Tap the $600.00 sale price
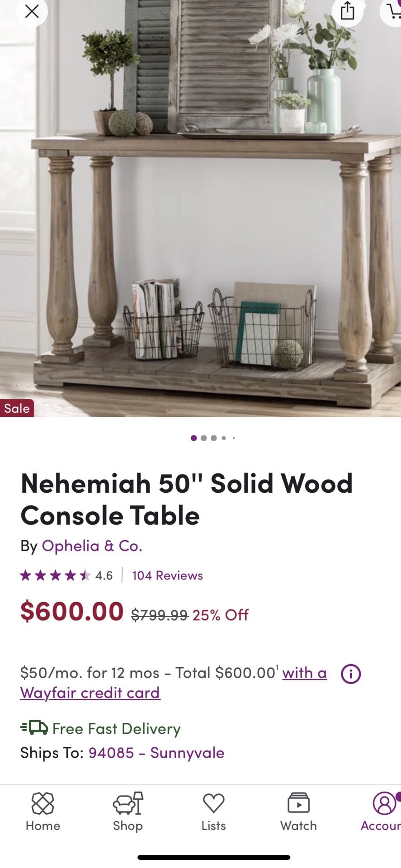The height and width of the screenshot is (868, 401). coord(72,611)
